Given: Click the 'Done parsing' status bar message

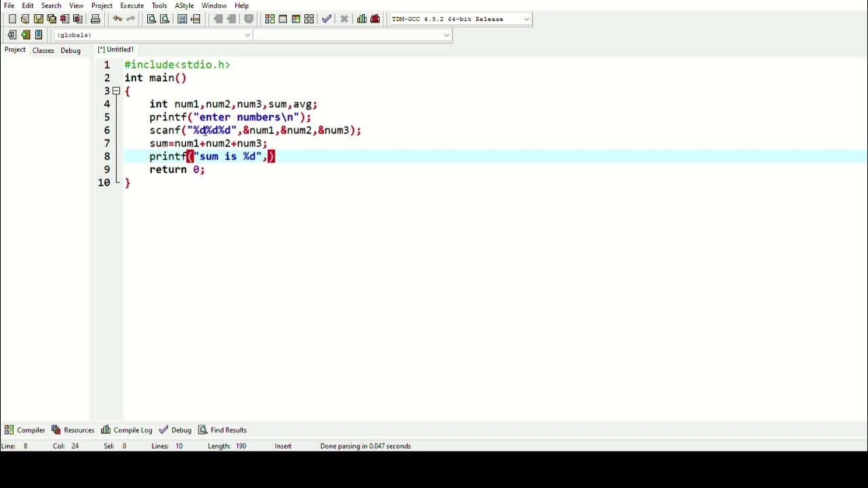Looking at the screenshot, I should pyautogui.click(x=366, y=446).
